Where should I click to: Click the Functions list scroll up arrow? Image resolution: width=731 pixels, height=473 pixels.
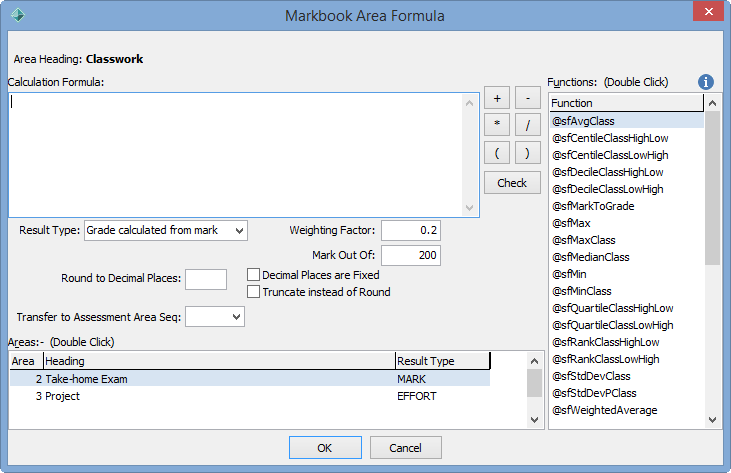click(x=712, y=103)
